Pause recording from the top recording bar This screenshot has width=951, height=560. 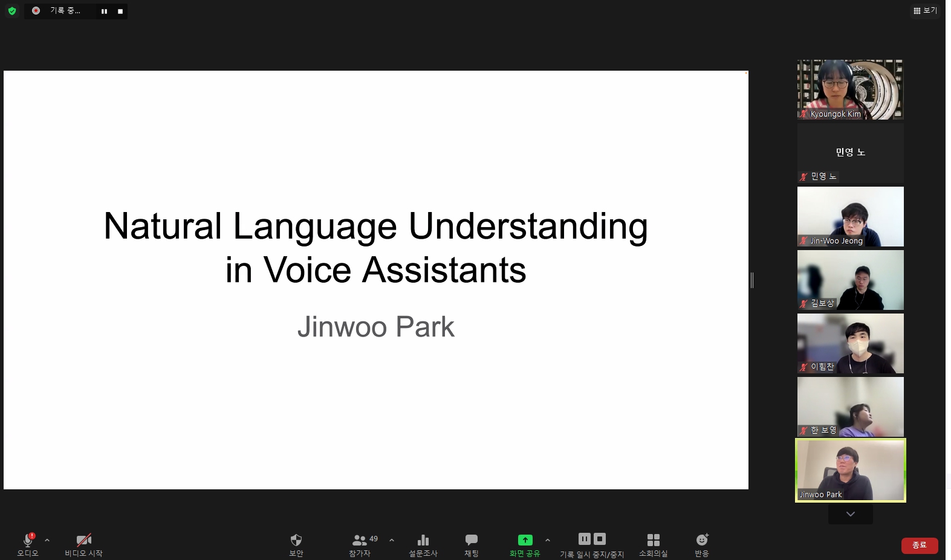(x=104, y=11)
